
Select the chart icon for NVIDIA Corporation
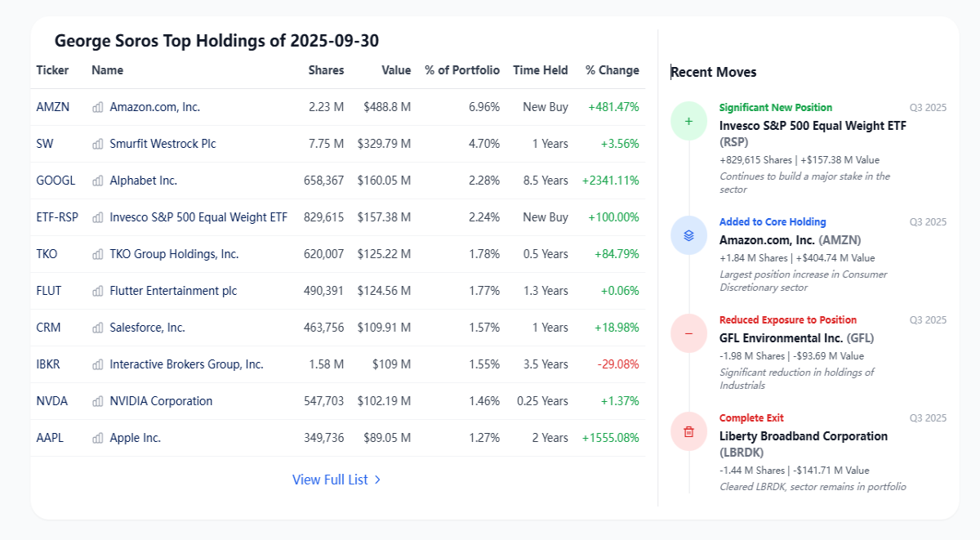click(x=98, y=401)
